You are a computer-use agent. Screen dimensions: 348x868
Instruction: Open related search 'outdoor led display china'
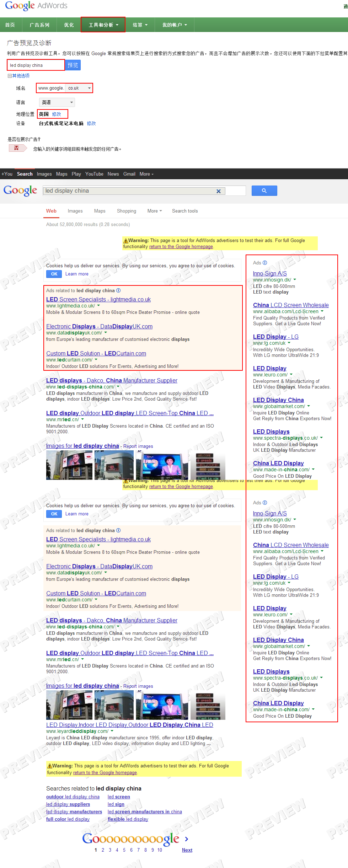click(x=73, y=797)
